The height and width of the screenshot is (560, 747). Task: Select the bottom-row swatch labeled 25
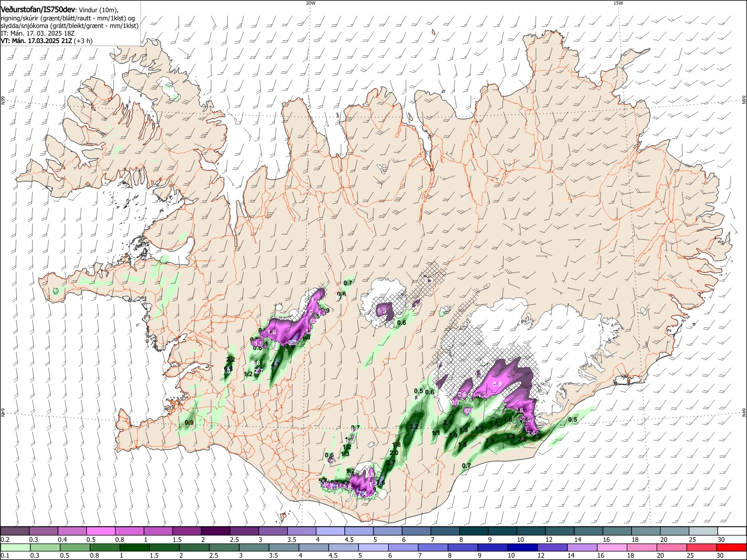(x=701, y=548)
